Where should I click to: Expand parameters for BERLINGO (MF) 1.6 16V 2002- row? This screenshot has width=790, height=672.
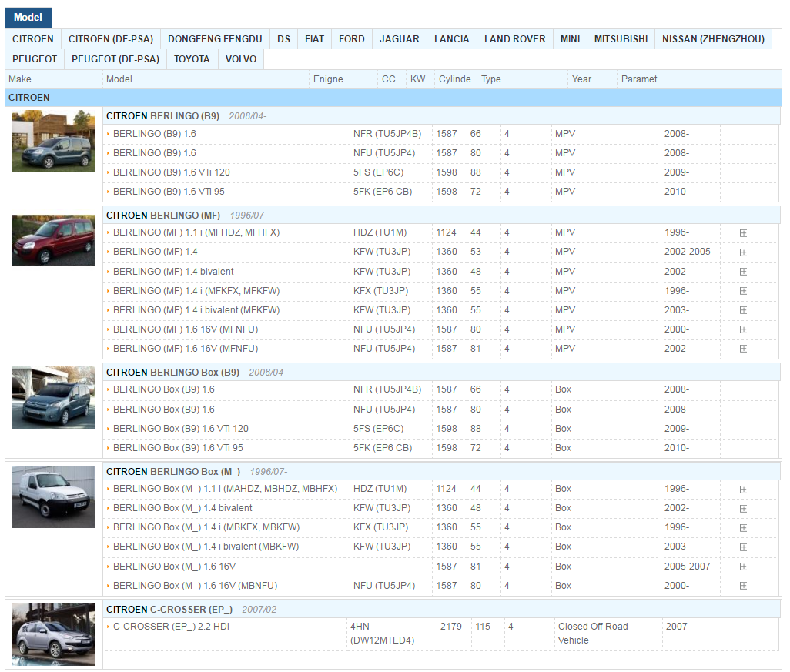point(743,349)
